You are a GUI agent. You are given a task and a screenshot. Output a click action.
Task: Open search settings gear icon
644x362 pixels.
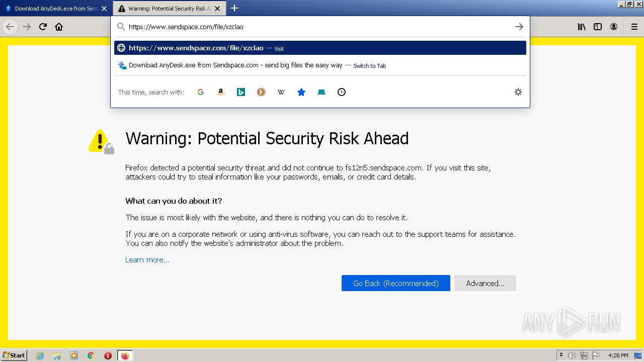(518, 92)
